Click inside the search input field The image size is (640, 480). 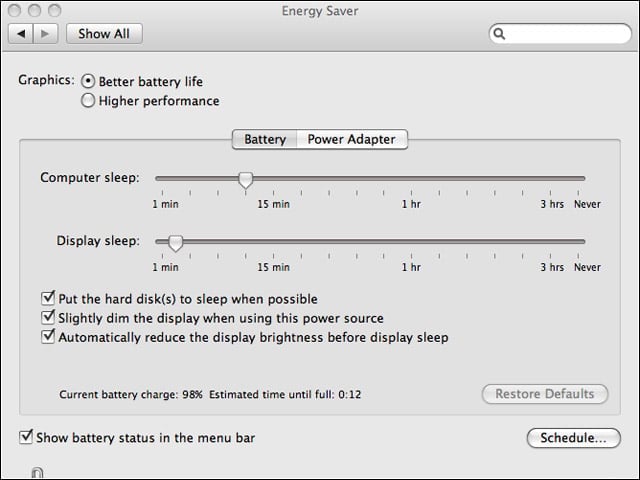coord(560,34)
